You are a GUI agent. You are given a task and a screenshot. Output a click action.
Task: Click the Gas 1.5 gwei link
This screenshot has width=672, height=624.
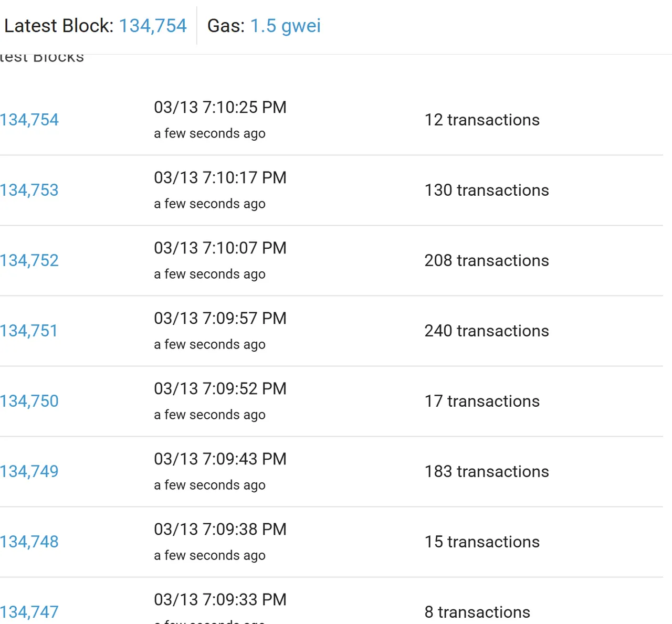click(285, 26)
